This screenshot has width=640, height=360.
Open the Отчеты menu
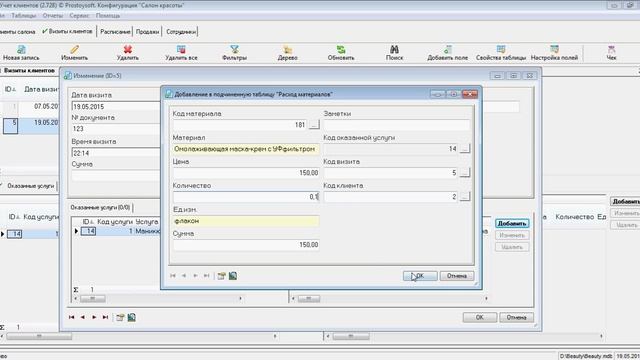[53, 16]
